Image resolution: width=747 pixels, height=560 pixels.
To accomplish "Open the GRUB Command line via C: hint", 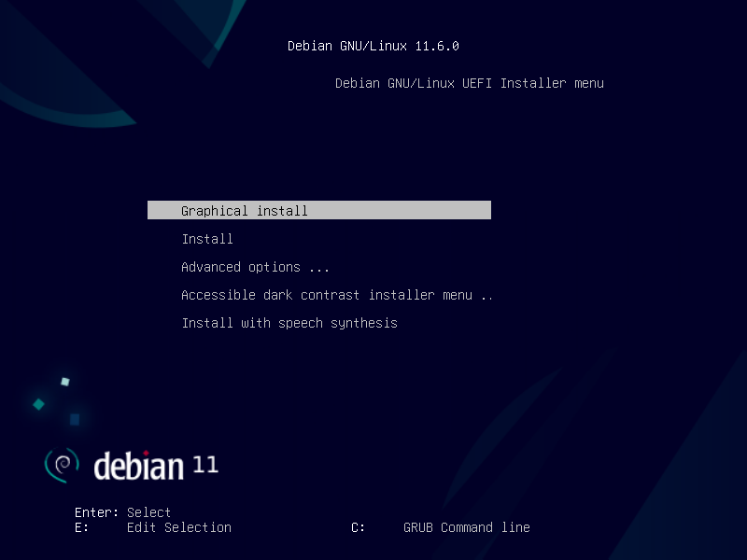I will tap(439, 527).
